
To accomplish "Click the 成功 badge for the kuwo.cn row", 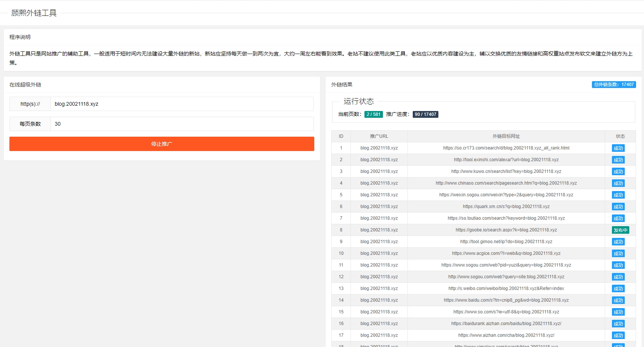I will pyautogui.click(x=618, y=171).
